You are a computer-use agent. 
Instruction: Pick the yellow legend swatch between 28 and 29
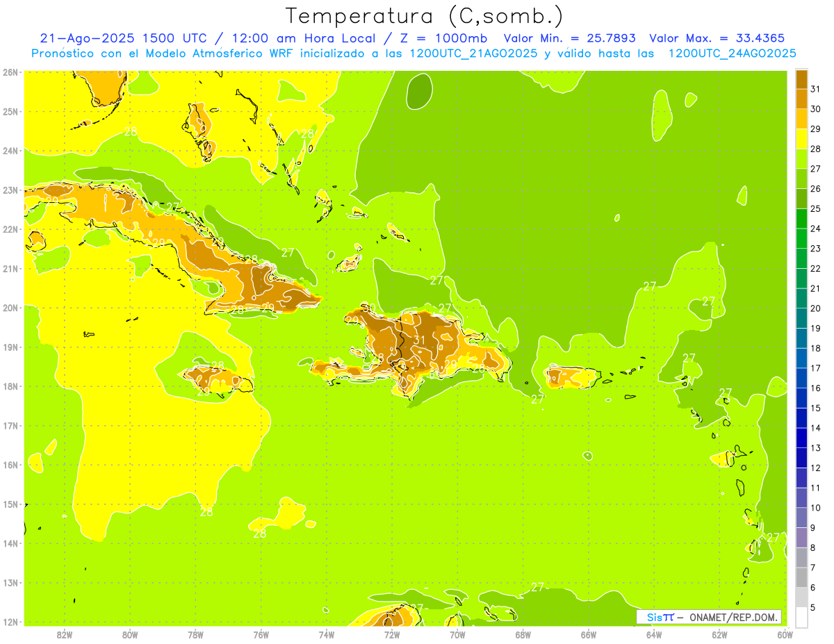(x=801, y=139)
